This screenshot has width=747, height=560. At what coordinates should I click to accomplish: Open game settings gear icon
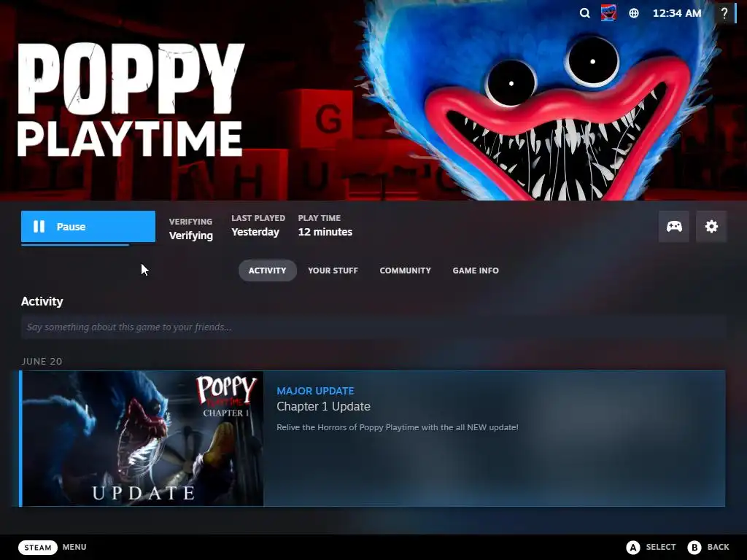tap(711, 227)
